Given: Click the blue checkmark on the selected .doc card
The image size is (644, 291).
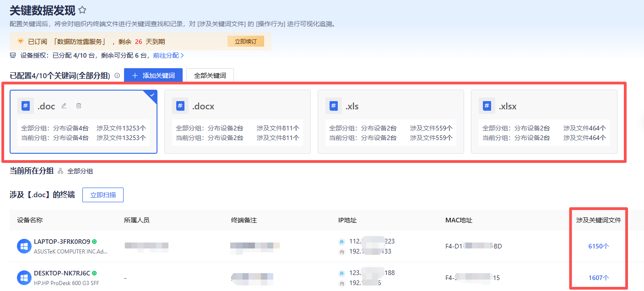Looking at the screenshot, I should (x=152, y=95).
